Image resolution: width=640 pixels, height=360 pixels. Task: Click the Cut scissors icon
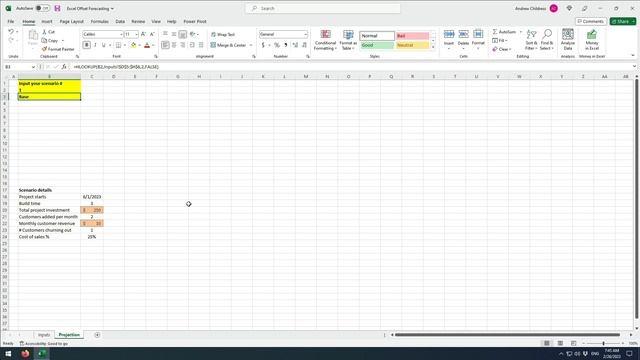pyautogui.click(x=44, y=31)
